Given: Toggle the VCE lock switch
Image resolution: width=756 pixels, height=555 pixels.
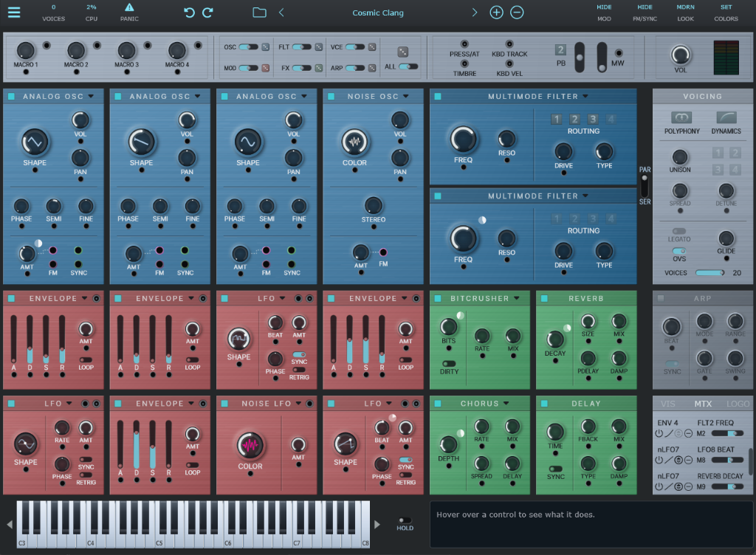Looking at the screenshot, I should pos(355,47).
